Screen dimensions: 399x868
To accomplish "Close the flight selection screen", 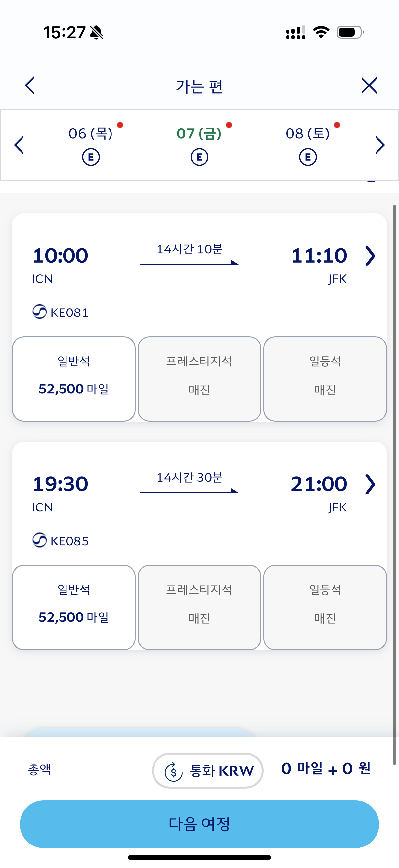I will click(x=369, y=86).
